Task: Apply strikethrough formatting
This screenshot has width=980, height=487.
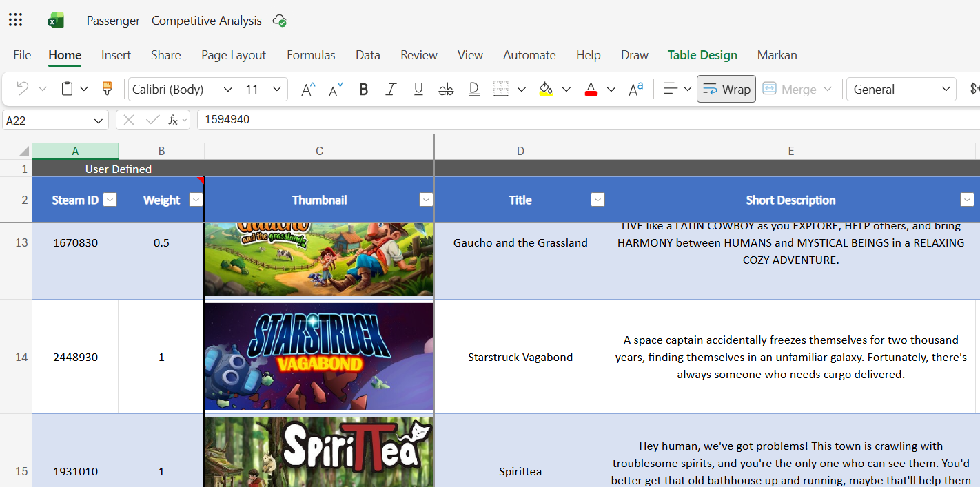Action: [x=446, y=89]
